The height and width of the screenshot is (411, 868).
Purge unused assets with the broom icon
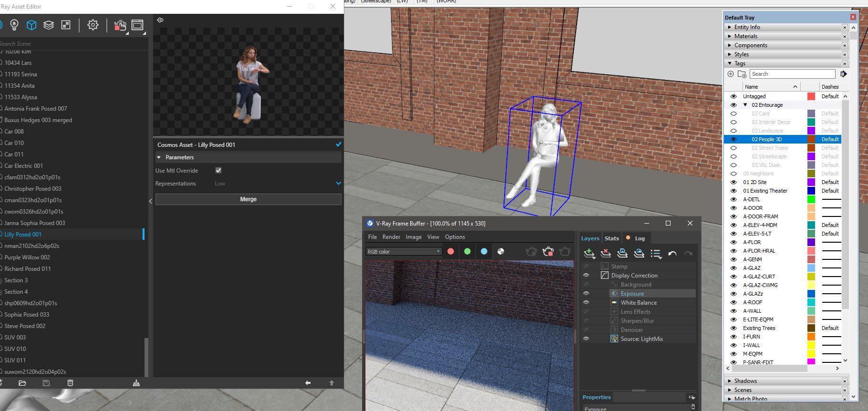[x=136, y=383]
